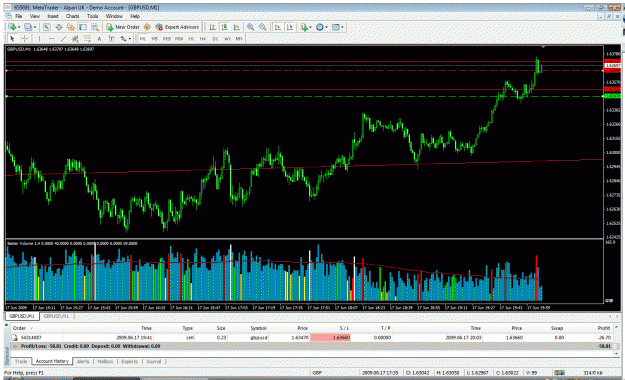Switch to the Alerts terminal tab
Screen dimensions: 625x380
[x=83, y=361]
